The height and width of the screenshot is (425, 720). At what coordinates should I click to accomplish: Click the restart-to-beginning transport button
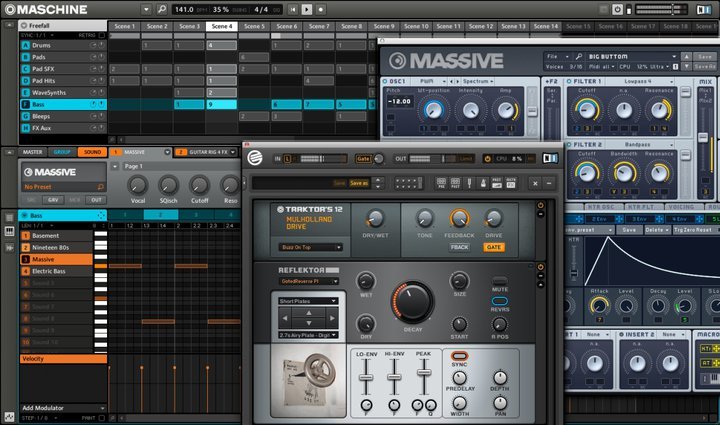tap(293, 9)
